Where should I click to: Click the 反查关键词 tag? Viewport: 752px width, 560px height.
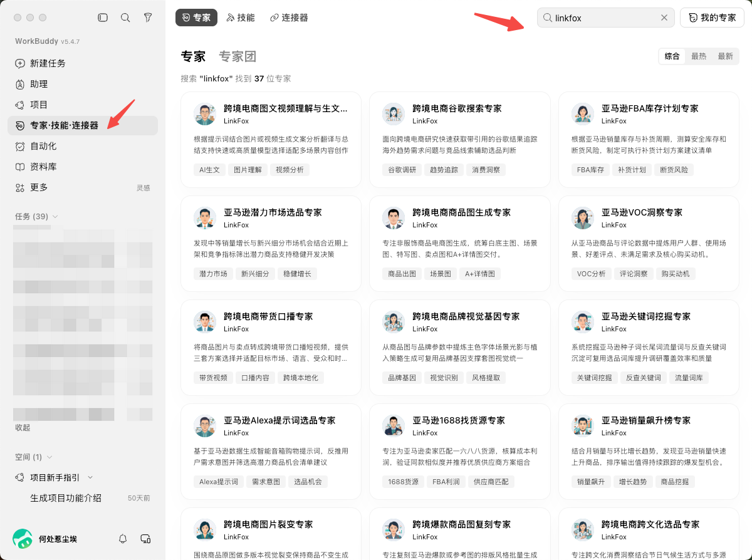pyautogui.click(x=644, y=378)
